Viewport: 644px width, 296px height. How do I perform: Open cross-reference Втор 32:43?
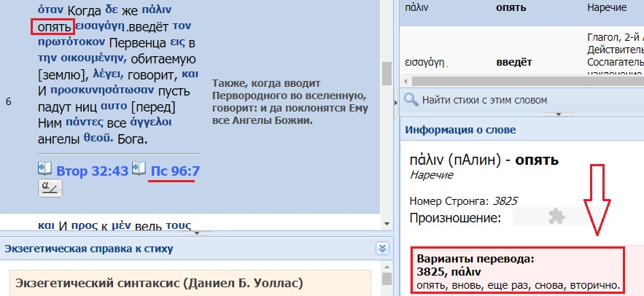point(91,171)
